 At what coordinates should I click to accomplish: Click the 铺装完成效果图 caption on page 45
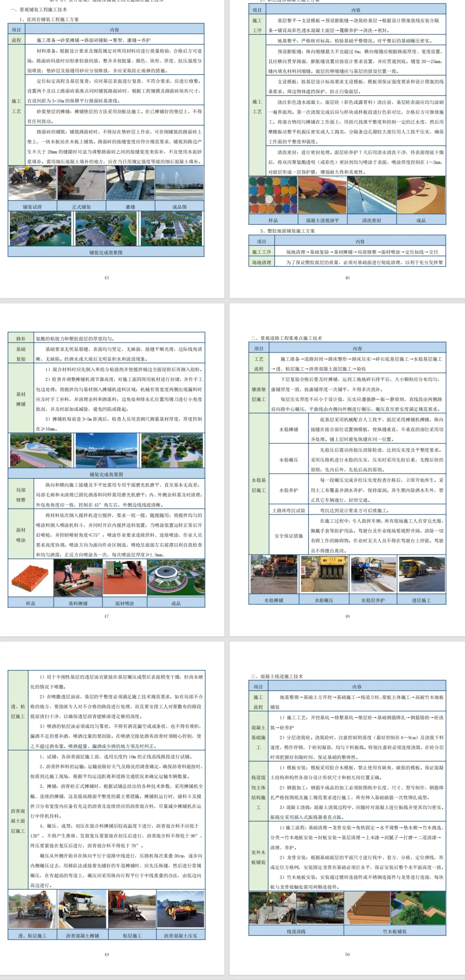point(106,253)
